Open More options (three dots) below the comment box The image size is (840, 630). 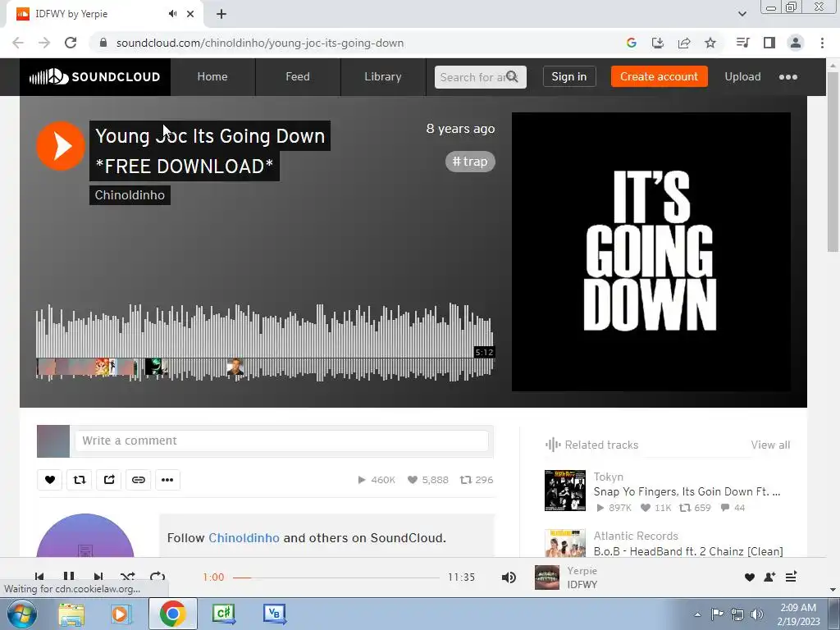(167, 479)
